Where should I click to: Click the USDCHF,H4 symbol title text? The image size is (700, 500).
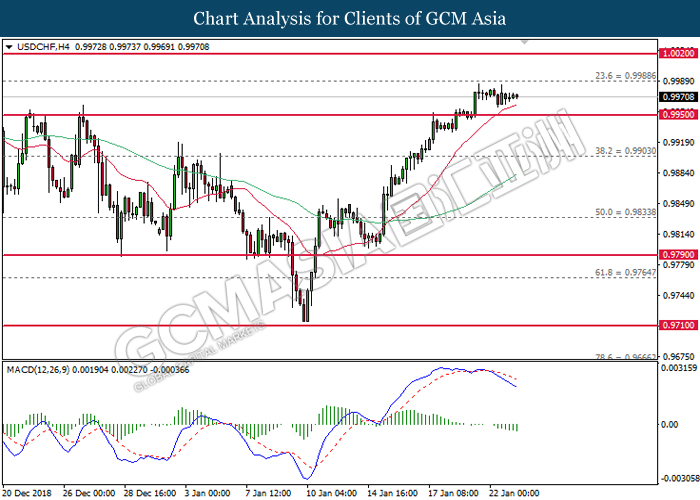coord(43,47)
